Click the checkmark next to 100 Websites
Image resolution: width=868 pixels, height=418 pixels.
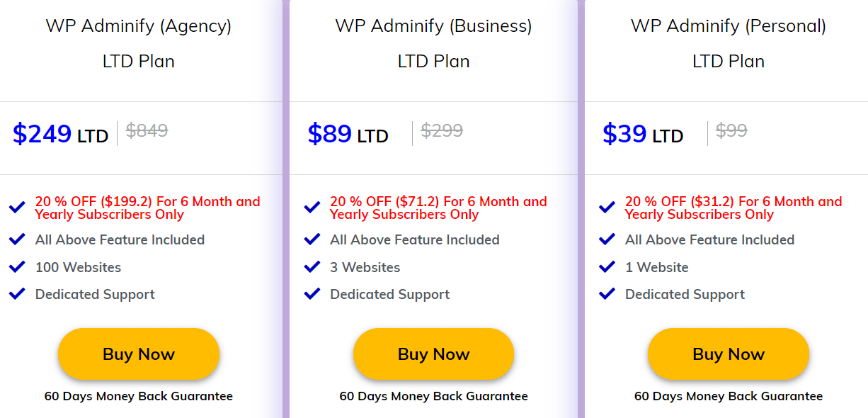tap(17, 267)
